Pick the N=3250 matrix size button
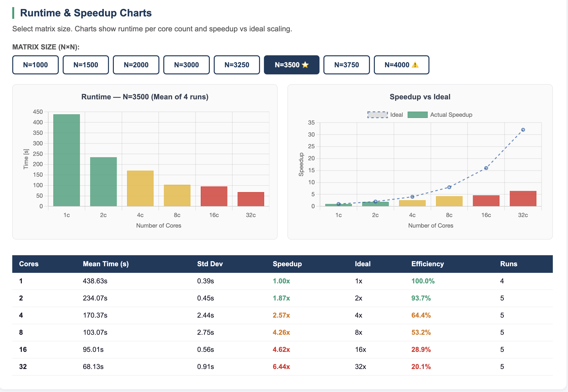The image size is (568, 392). click(237, 65)
